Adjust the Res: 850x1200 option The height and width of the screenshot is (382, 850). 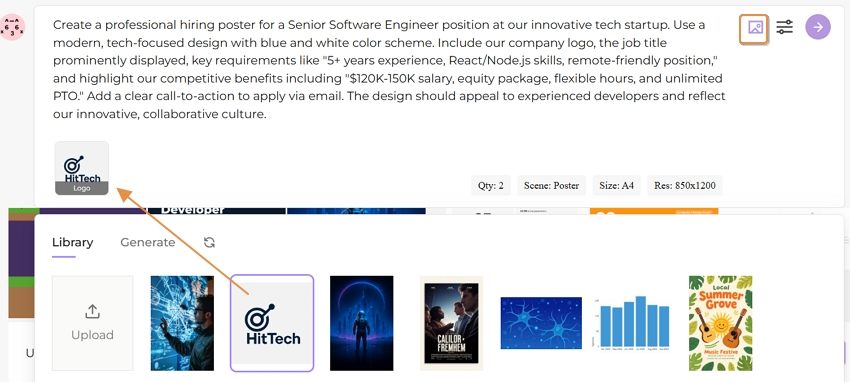coord(685,185)
